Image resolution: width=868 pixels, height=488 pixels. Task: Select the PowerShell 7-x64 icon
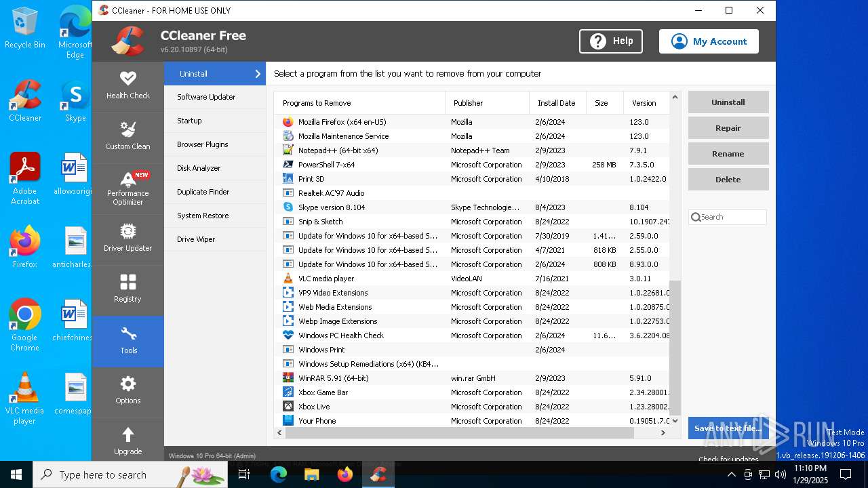[x=288, y=165]
